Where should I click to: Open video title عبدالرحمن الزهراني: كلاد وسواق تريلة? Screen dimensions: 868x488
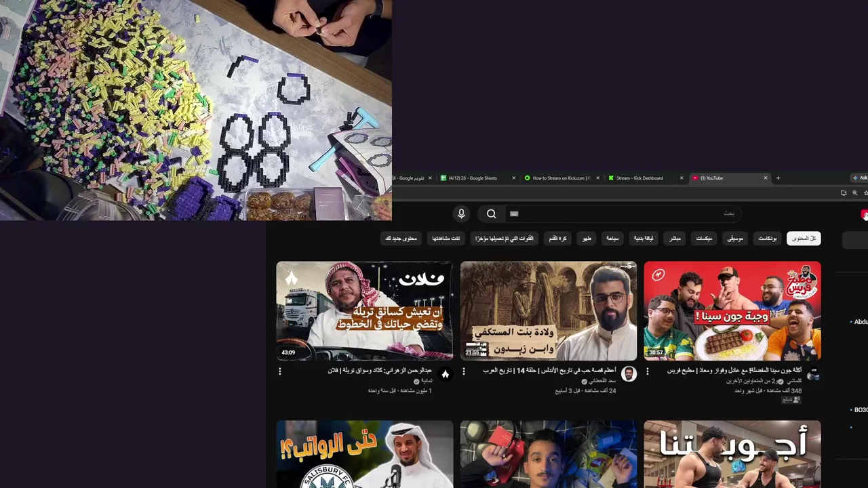pos(380,371)
